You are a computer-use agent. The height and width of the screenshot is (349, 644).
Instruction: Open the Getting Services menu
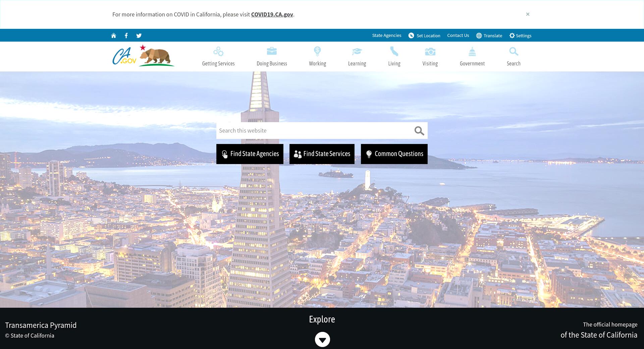click(218, 63)
